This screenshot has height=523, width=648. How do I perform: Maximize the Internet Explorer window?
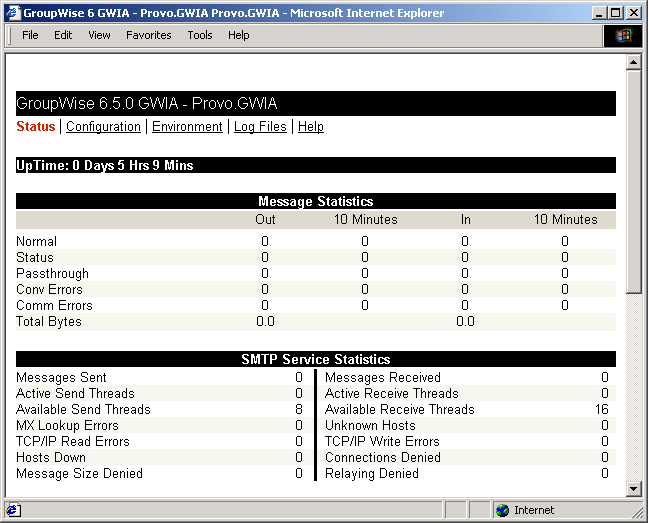point(615,13)
